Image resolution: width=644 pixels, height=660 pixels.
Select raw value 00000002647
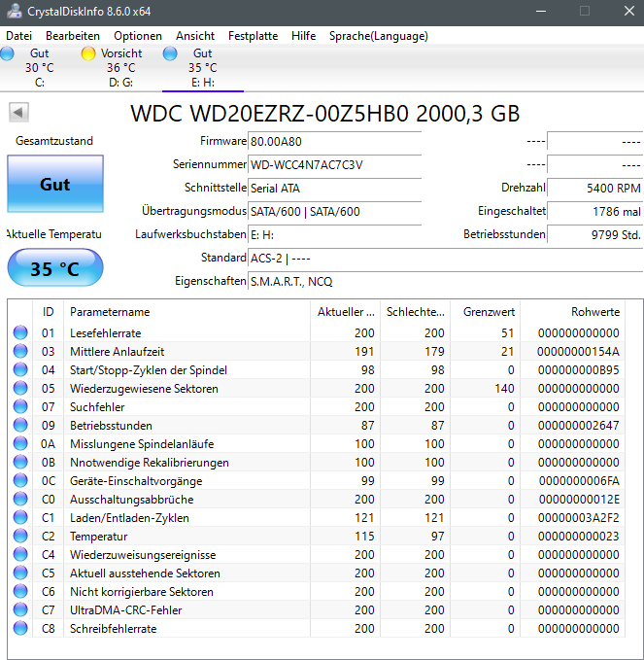click(578, 426)
